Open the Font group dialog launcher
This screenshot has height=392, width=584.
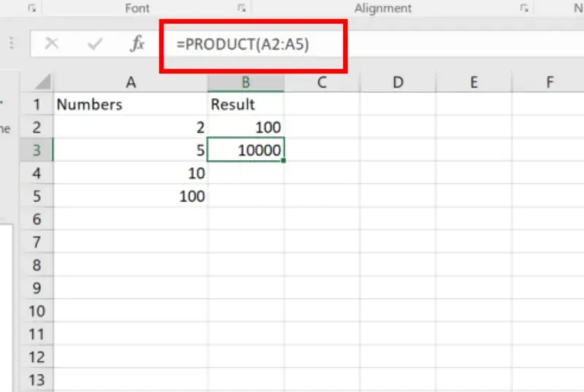point(242,8)
